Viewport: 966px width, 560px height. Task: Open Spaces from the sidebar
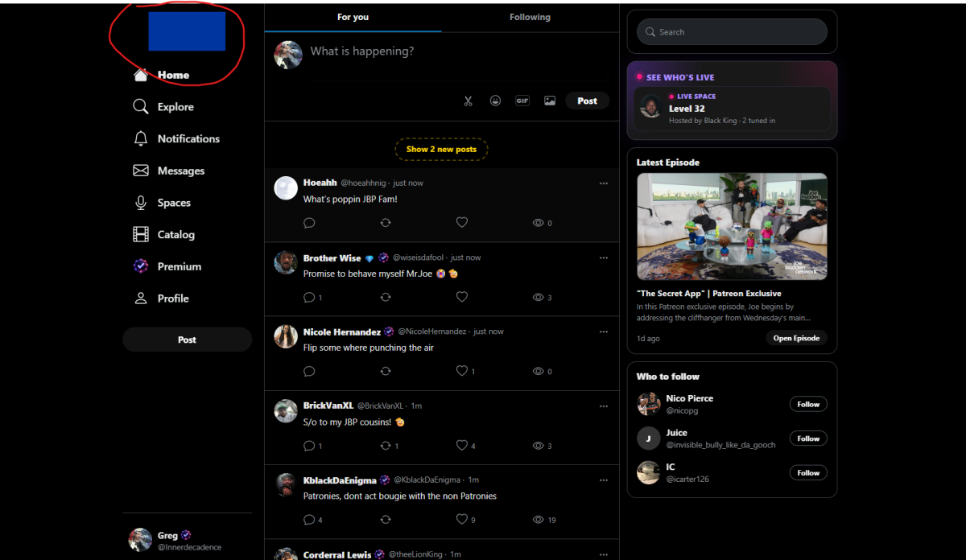(x=162, y=203)
